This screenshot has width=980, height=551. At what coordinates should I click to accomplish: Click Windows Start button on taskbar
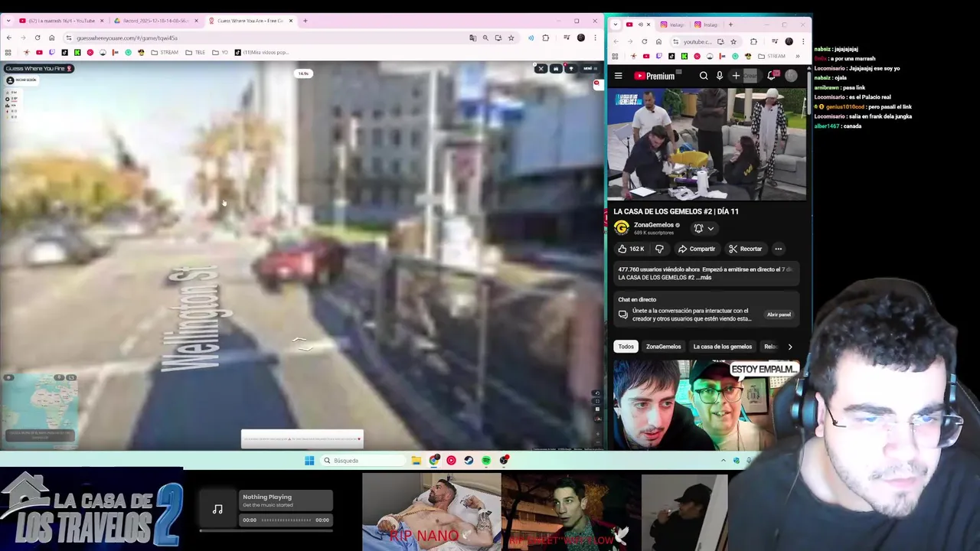[x=309, y=460]
